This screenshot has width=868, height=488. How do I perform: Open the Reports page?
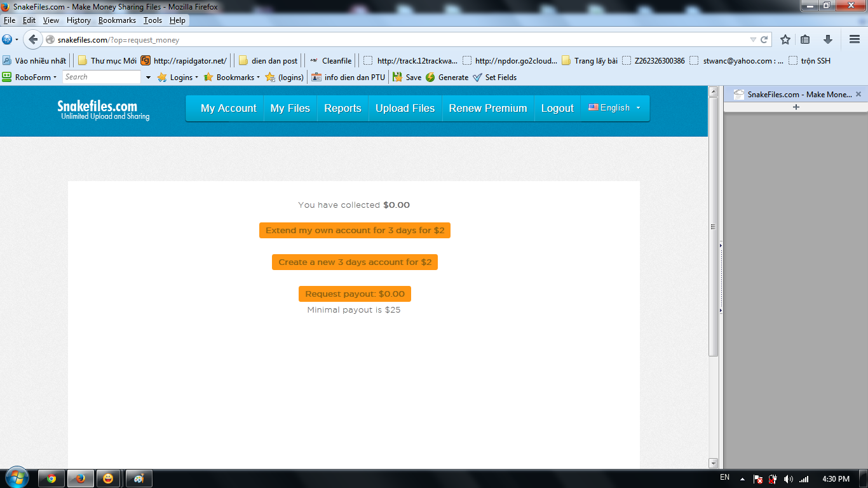(342, 108)
